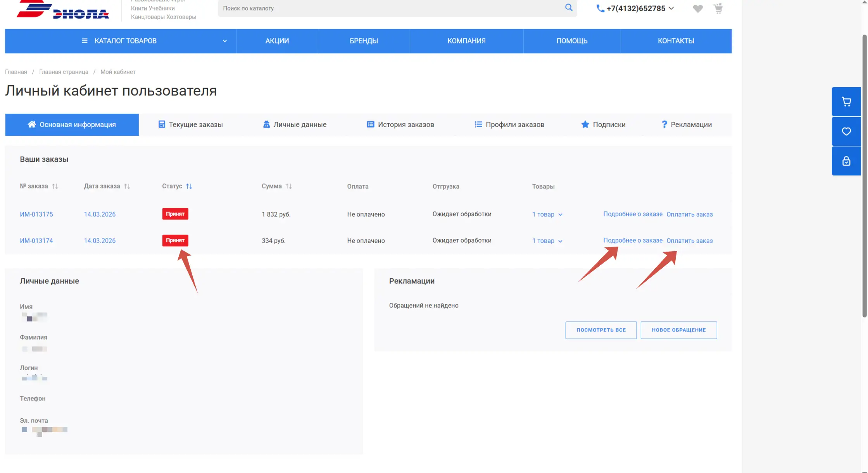
Task: Click the red Принят status badge of ИМ-013175
Action: click(x=175, y=214)
